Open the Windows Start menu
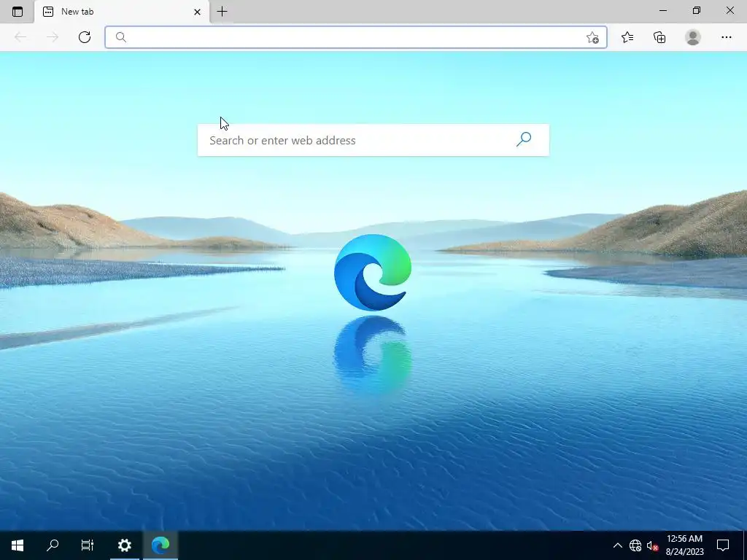Image resolution: width=747 pixels, height=560 pixels. [x=18, y=545]
